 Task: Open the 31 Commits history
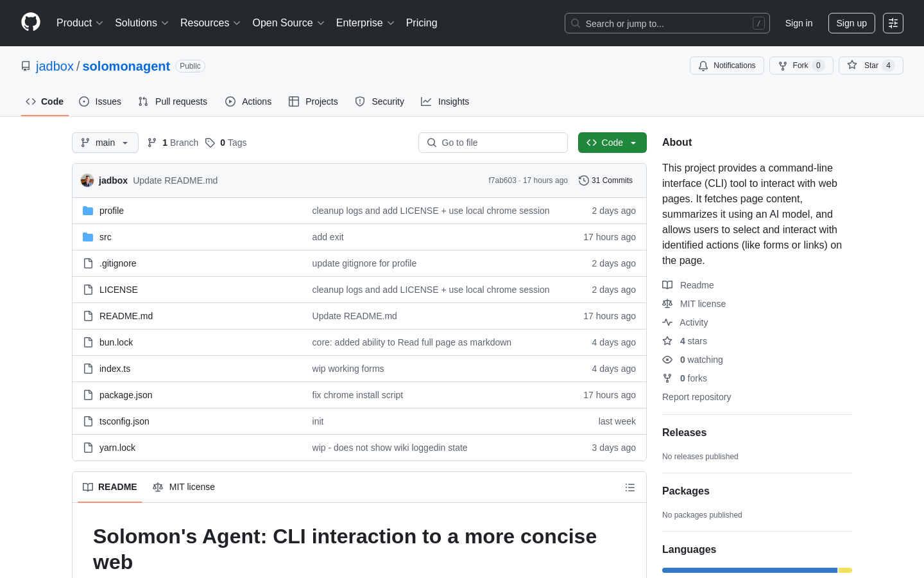(x=606, y=180)
